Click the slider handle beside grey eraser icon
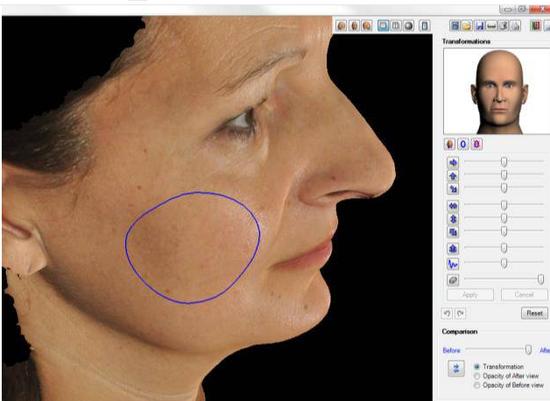The image size is (550, 401). tap(541, 279)
